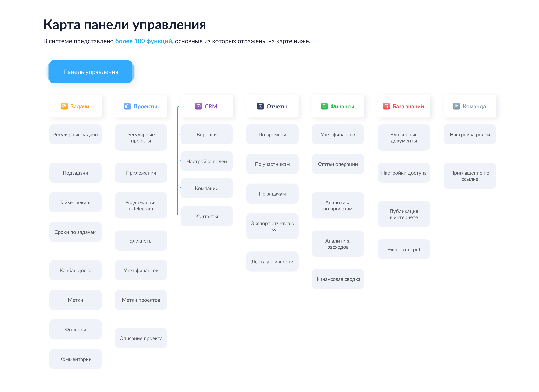Open the Приглашение по ссылке card
This screenshot has width=539, height=392.
(x=470, y=176)
